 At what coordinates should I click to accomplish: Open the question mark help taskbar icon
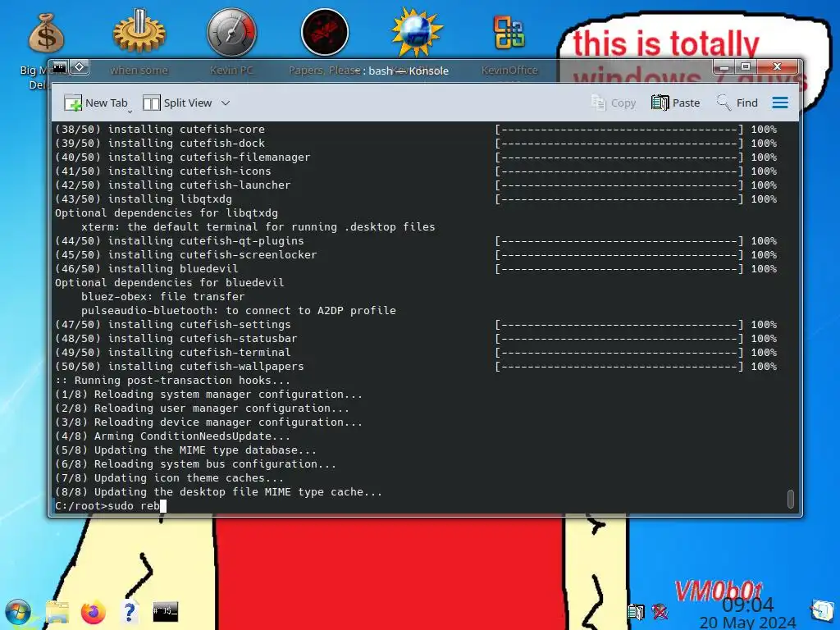(129, 612)
